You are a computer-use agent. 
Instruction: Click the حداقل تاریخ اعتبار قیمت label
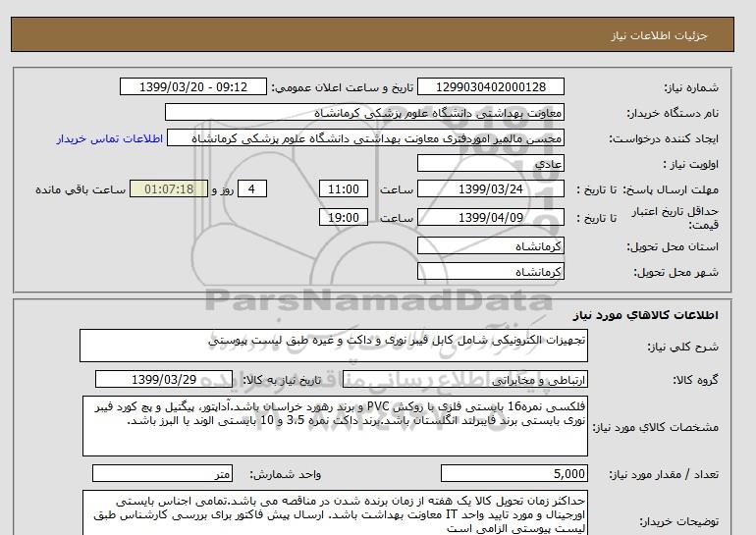coord(675,218)
